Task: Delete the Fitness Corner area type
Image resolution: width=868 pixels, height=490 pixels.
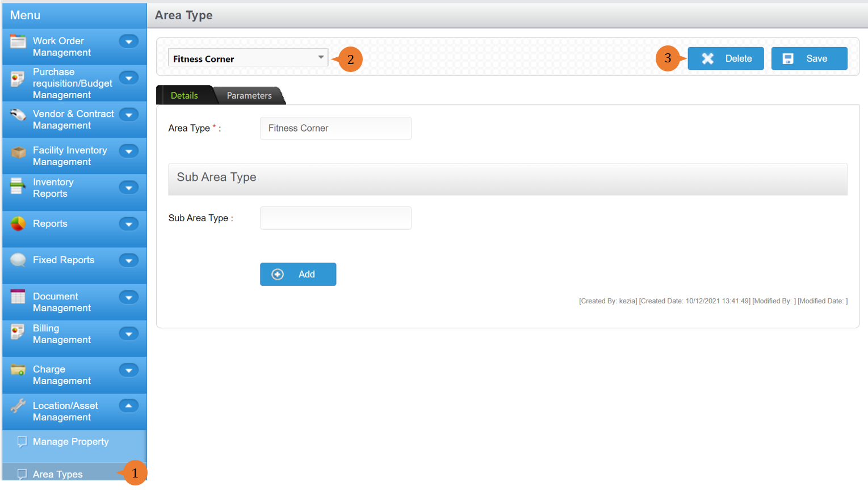Action: coord(726,58)
